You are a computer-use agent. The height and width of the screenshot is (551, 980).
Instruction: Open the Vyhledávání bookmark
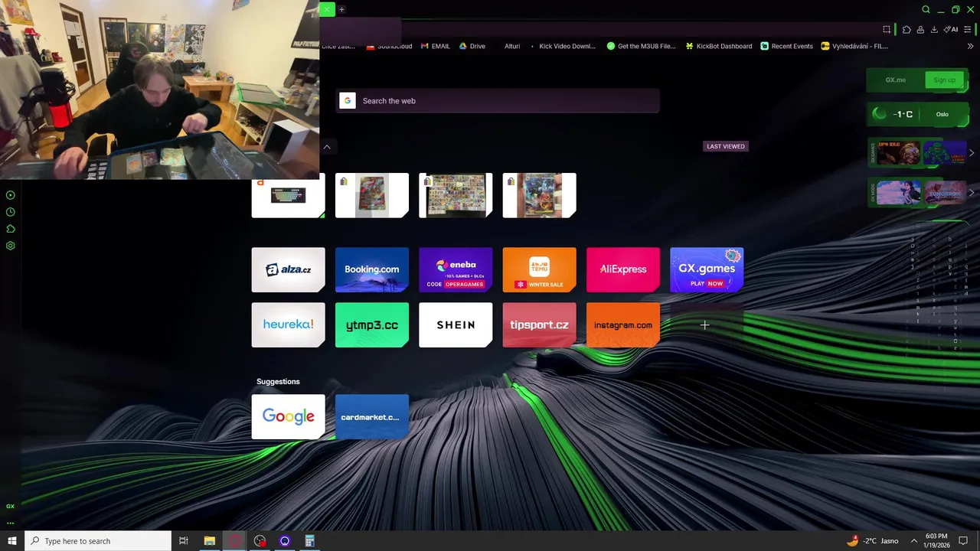tap(854, 46)
